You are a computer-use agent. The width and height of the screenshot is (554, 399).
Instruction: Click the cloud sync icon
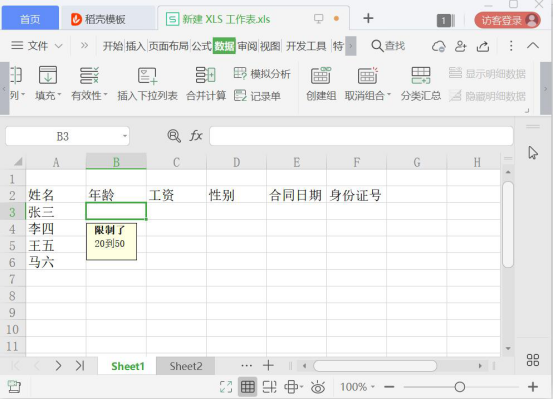point(438,46)
